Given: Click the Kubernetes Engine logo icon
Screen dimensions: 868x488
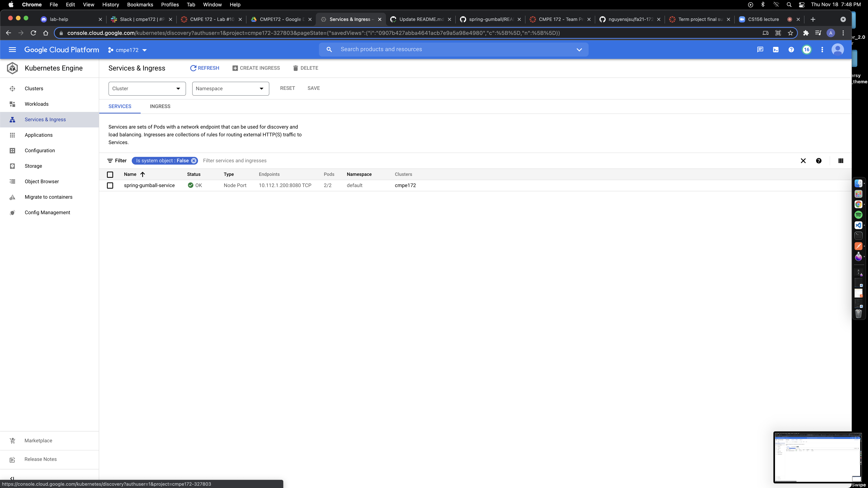Looking at the screenshot, I should tap(12, 68).
